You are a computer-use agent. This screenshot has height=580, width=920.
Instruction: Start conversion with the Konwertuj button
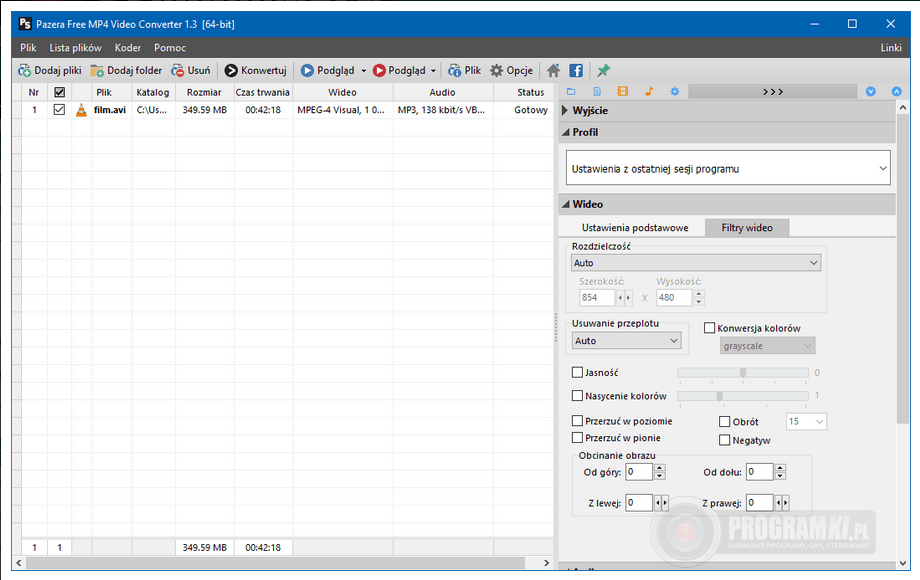[256, 70]
